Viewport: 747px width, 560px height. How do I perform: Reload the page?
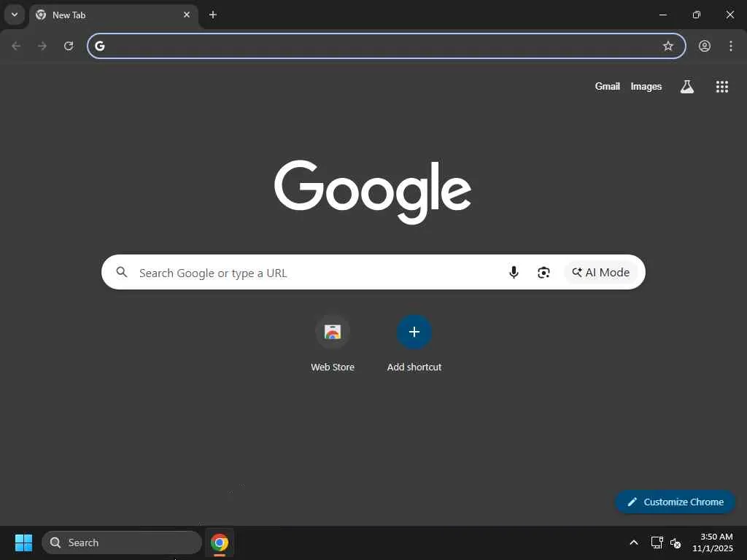pos(69,46)
